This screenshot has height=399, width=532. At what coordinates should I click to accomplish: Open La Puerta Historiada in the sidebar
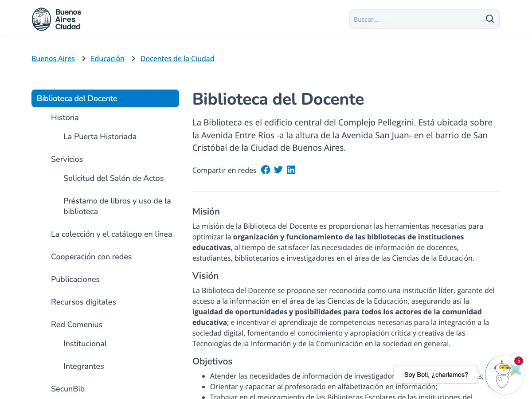click(100, 137)
